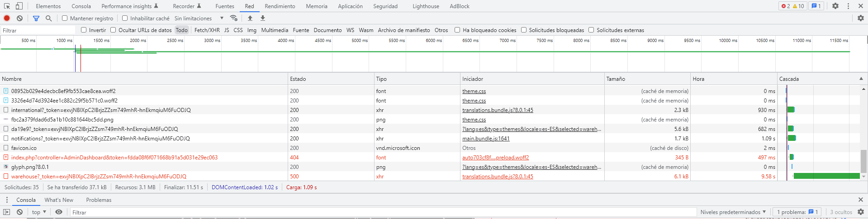This screenshot has height=219, width=868.
Task: Open network conditions wifi icon
Action: (234, 18)
